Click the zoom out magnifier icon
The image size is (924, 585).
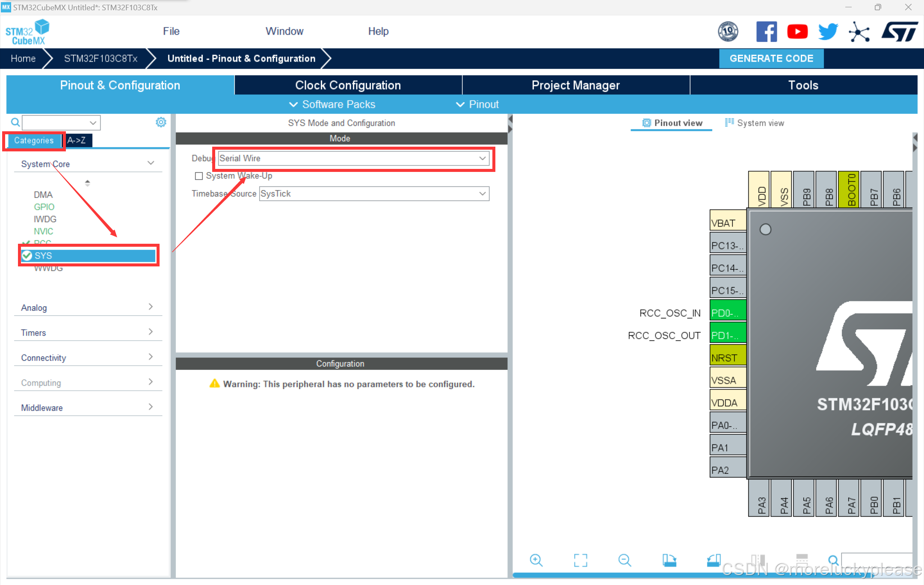[x=625, y=560]
